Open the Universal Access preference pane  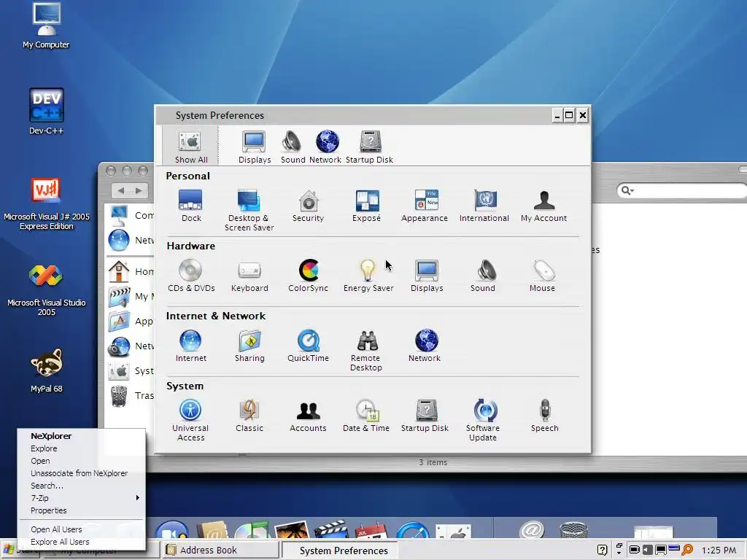190,420
